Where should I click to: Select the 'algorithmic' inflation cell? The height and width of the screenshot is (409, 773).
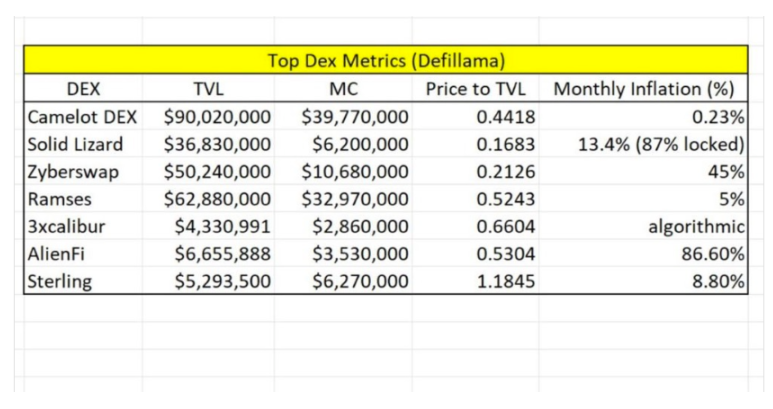click(644, 226)
